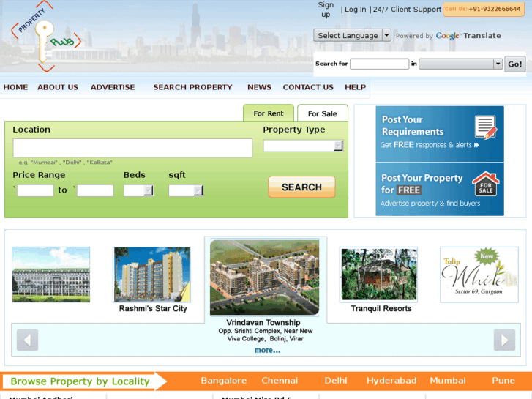Focus the maximum Price Range field
532x399 pixels.
coord(95,190)
